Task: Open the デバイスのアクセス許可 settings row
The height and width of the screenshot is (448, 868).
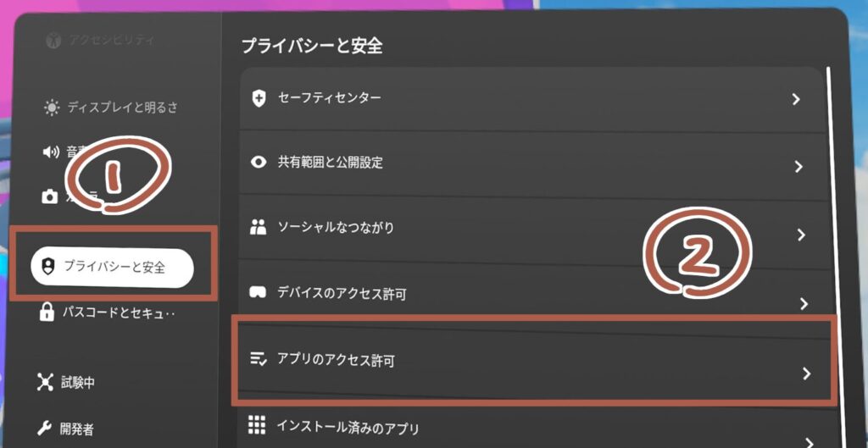Action: pos(526,294)
